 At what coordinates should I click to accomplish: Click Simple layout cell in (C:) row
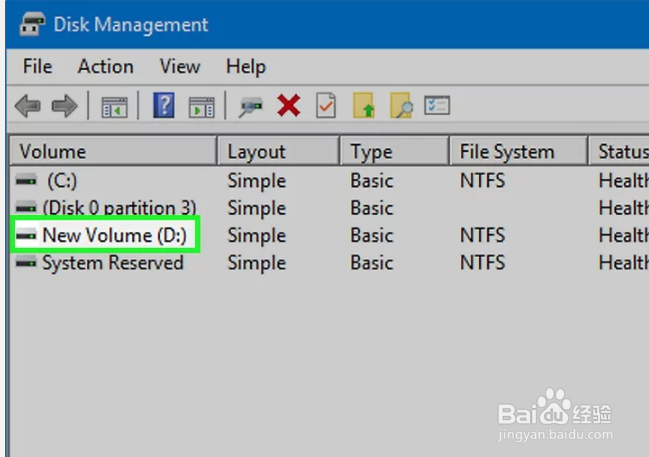257,181
